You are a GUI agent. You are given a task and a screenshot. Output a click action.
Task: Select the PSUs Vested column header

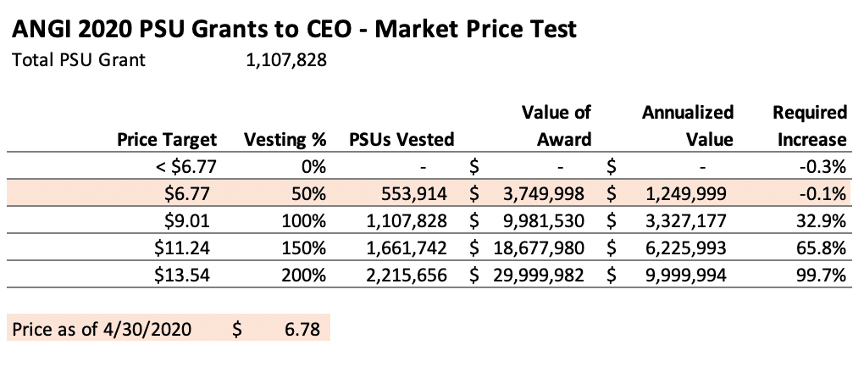[402, 139]
